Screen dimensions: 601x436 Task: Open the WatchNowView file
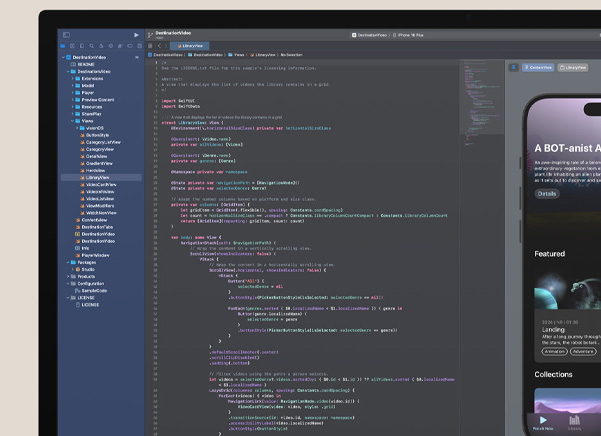(x=98, y=213)
